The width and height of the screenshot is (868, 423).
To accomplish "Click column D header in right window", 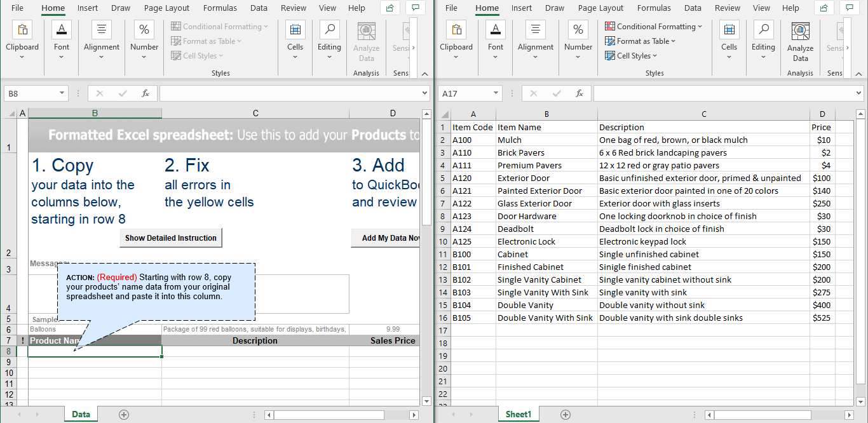I will click(822, 114).
